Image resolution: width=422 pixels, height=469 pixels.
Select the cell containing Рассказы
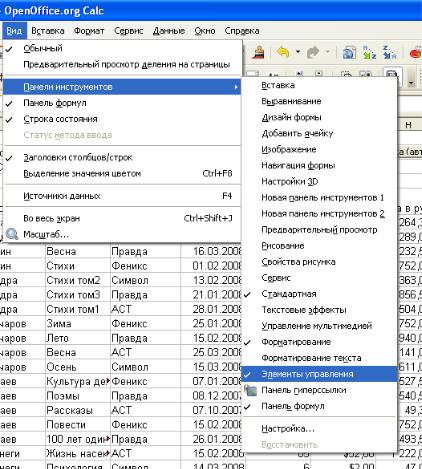(x=78, y=410)
